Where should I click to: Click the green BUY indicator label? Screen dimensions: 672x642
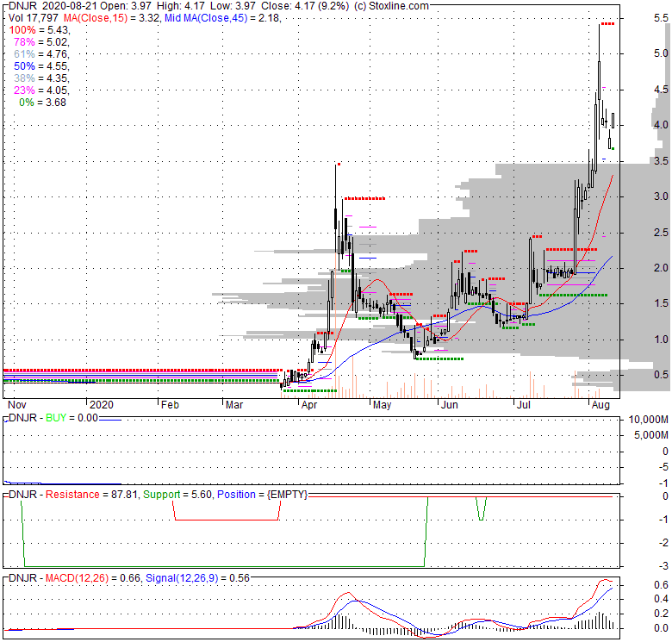tap(56, 418)
